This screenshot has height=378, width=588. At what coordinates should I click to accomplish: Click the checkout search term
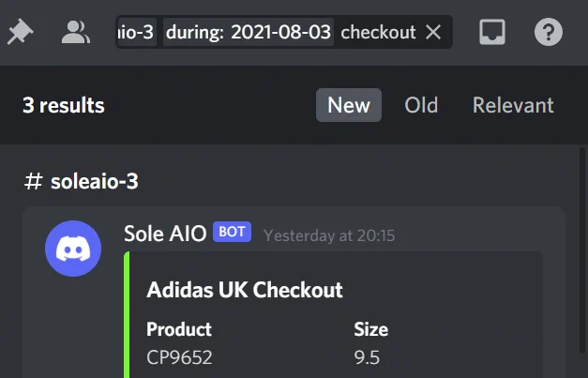point(378,32)
